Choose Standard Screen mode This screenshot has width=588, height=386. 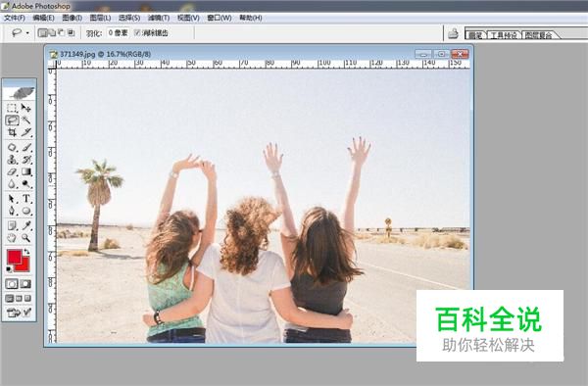(x=10, y=299)
